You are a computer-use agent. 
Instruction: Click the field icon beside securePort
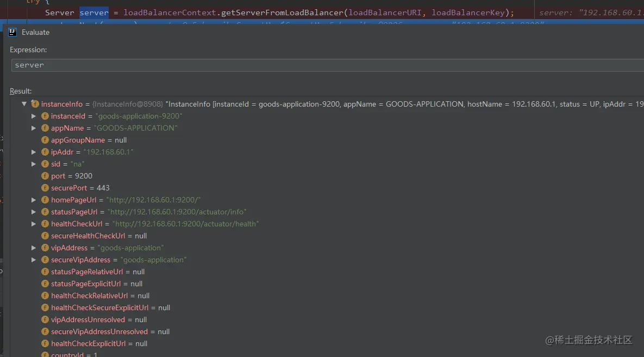pos(45,188)
